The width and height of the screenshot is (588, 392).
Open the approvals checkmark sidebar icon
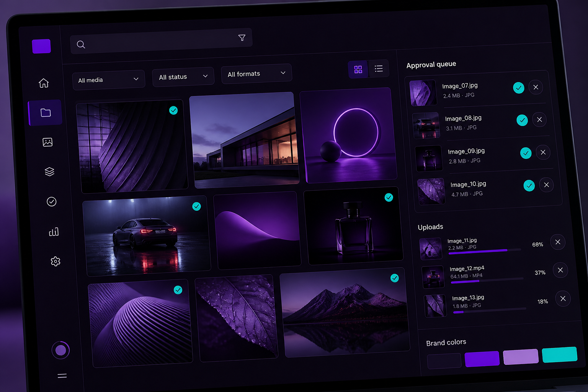(x=52, y=201)
